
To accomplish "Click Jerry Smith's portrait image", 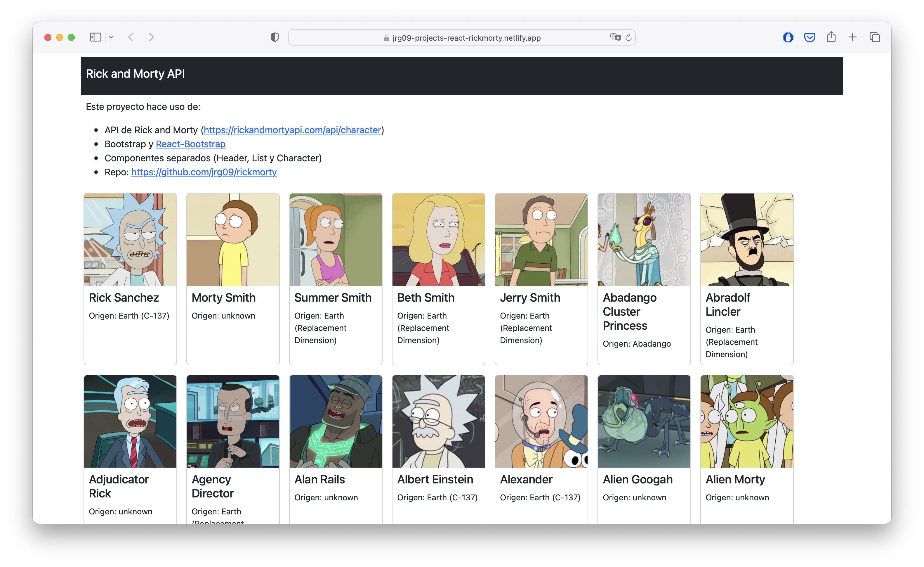I will pyautogui.click(x=541, y=239).
